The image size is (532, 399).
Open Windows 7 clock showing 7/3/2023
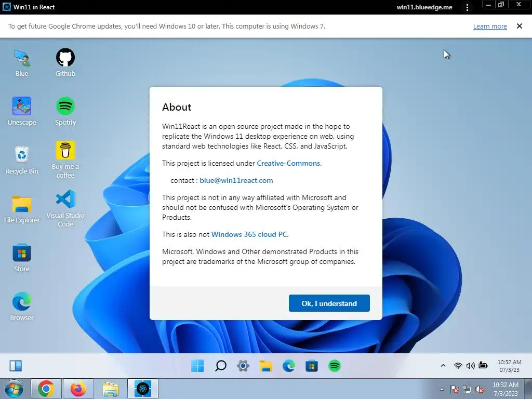click(x=506, y=389)
